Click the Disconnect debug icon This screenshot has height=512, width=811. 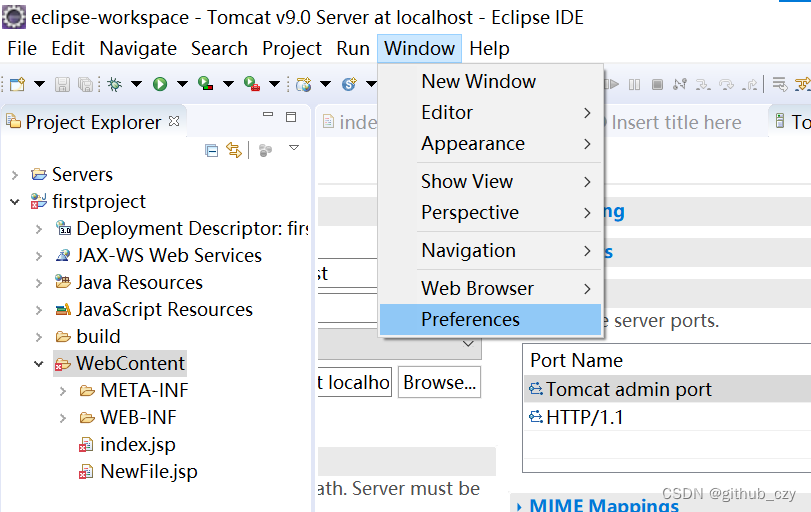pyautogui.click(x=680, y=84)
